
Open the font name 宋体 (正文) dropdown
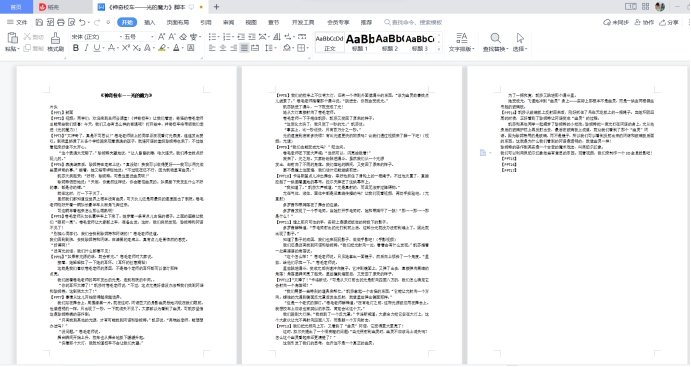click(x=96, y=37)
